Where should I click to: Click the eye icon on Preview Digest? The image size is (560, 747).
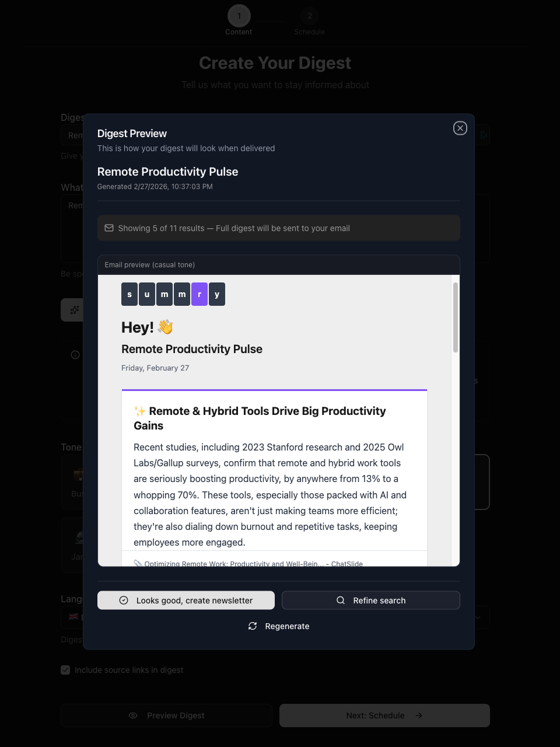click(132, 715)
